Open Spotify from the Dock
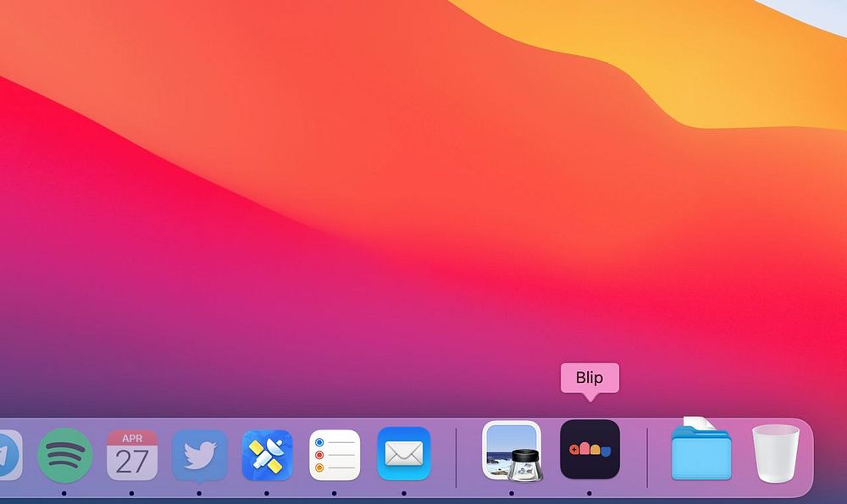 tap(65, 456)
